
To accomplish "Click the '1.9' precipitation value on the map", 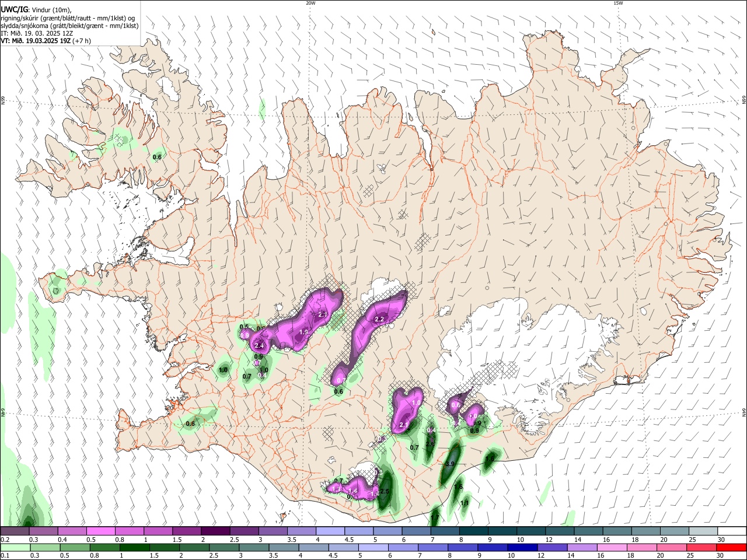I will [303, 332].
